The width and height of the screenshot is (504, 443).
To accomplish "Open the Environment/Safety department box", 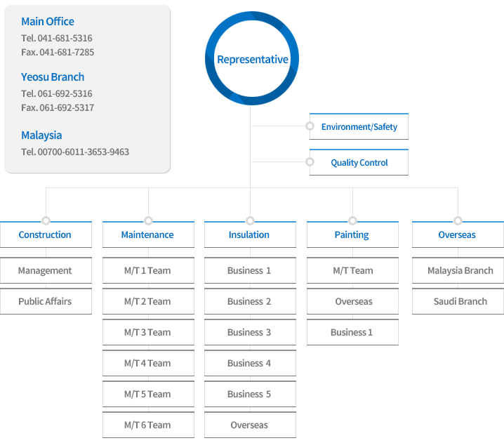I will point(359,127).
